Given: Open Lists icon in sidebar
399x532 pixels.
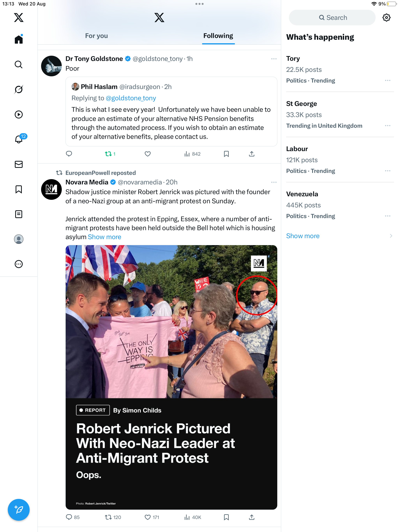Looking at the screenshot, I should tap(19, 214).
